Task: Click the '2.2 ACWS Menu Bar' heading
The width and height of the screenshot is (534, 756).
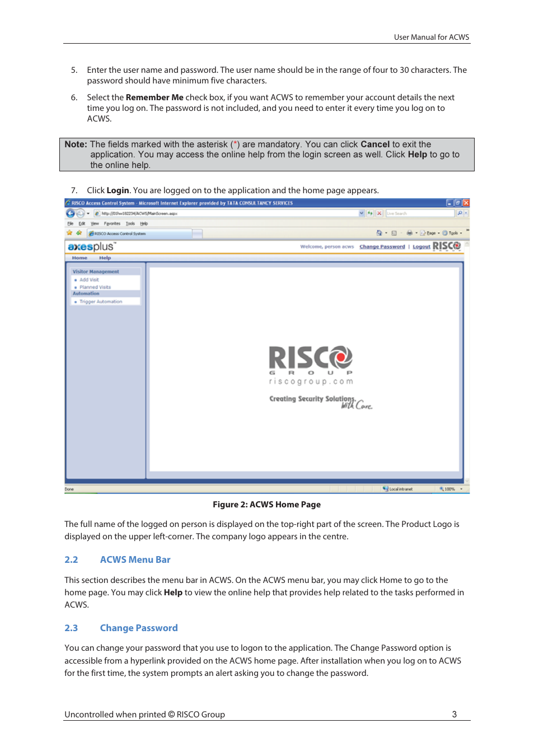Action: [118, 559]
